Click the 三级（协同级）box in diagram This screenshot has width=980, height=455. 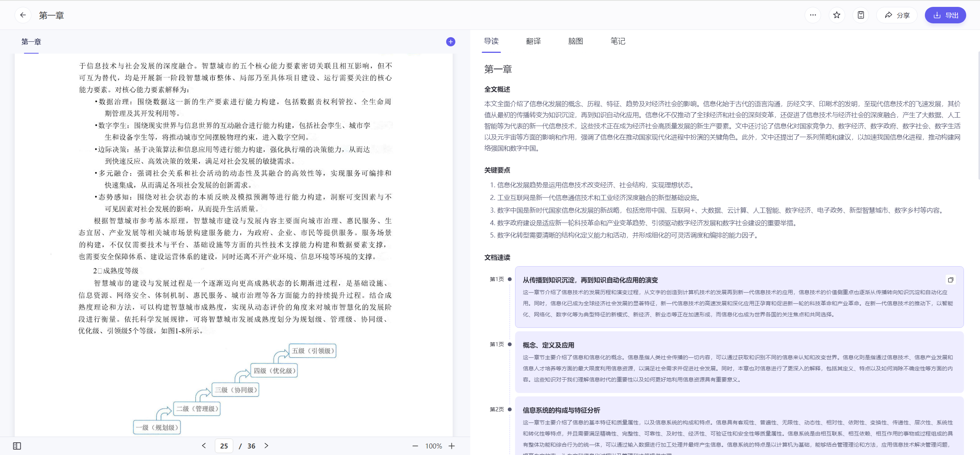click(x=235, y=390)
